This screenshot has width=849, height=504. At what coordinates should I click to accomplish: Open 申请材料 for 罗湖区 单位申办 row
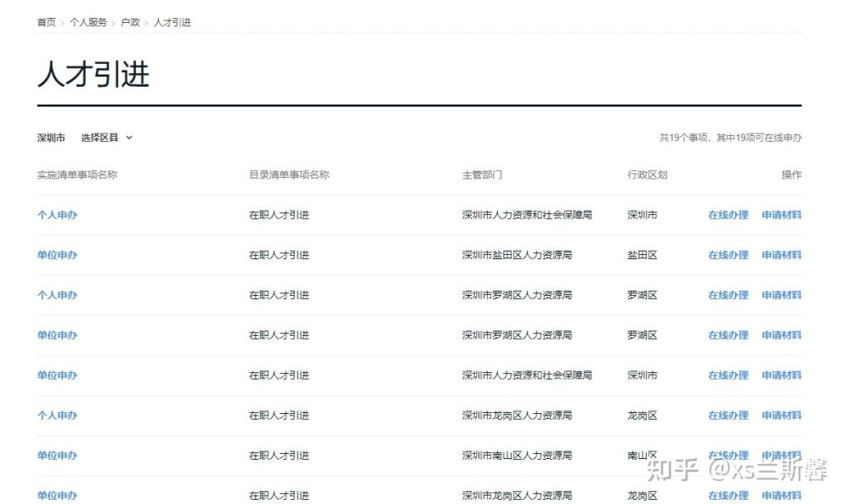[x=781, y=335]
